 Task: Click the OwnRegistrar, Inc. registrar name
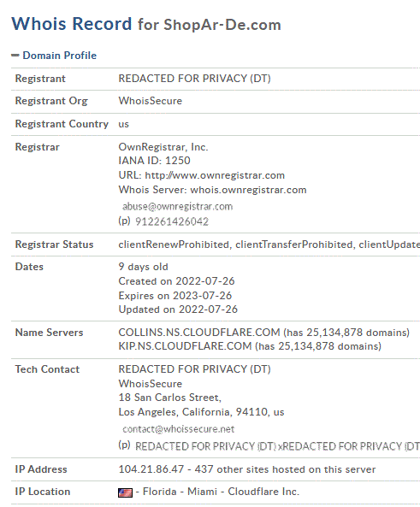pyautogui.click(x=163, y=147)
